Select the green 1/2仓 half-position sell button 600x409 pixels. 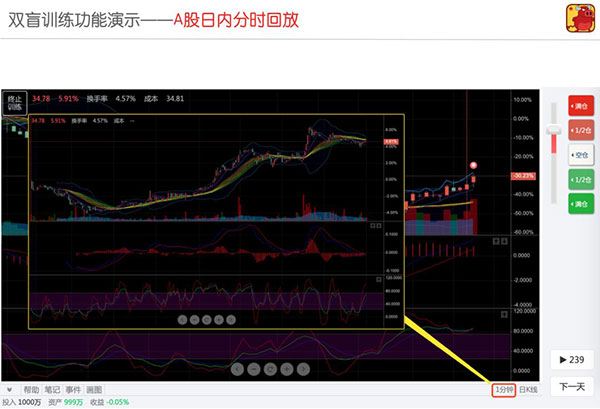pos(579,179)
